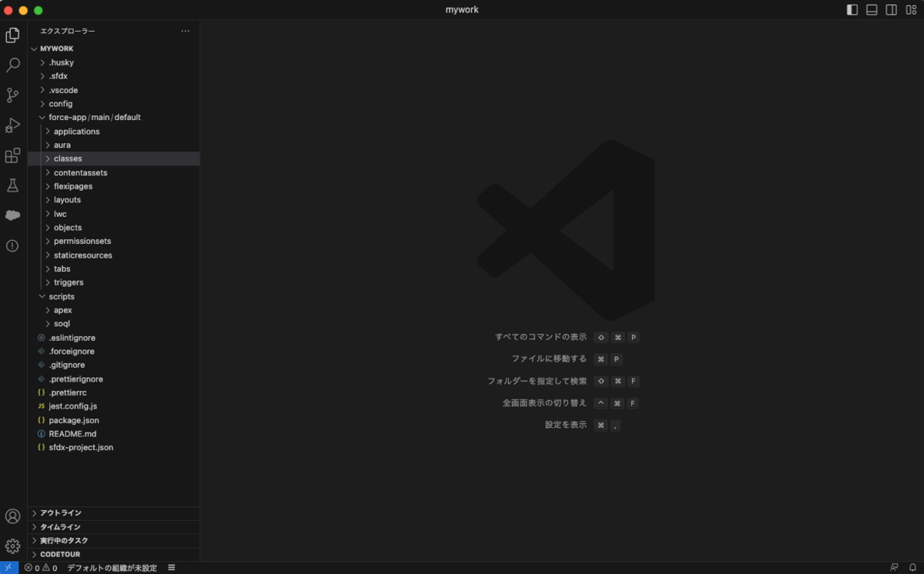Open the Run and Debug view

pos(12,125)
